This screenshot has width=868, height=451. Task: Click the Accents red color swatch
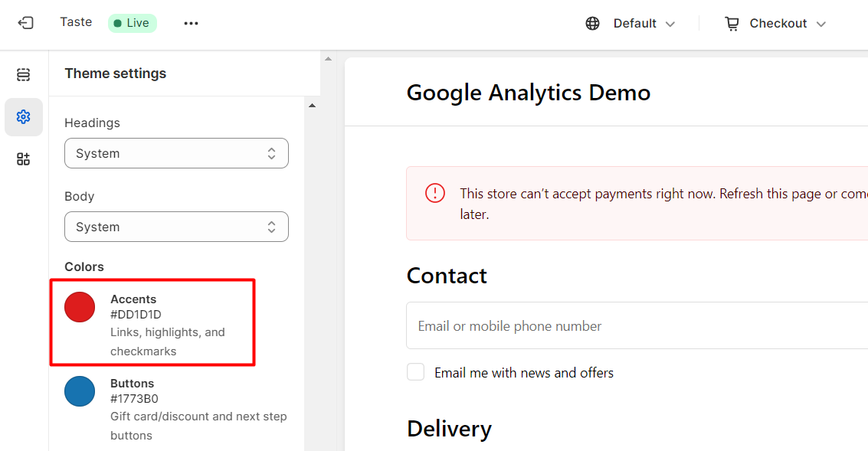(80, 307)
